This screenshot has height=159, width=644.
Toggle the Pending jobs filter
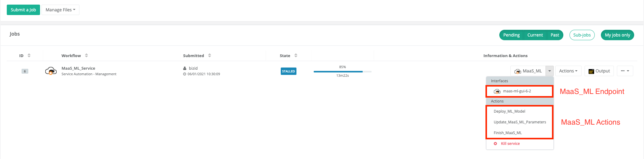[x=511, y=35]
